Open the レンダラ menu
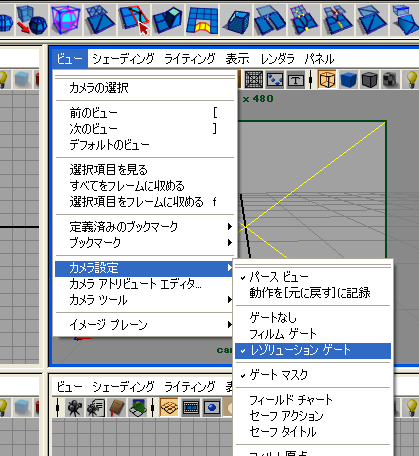The image size is (419, 456). click(x=278, y=59)
